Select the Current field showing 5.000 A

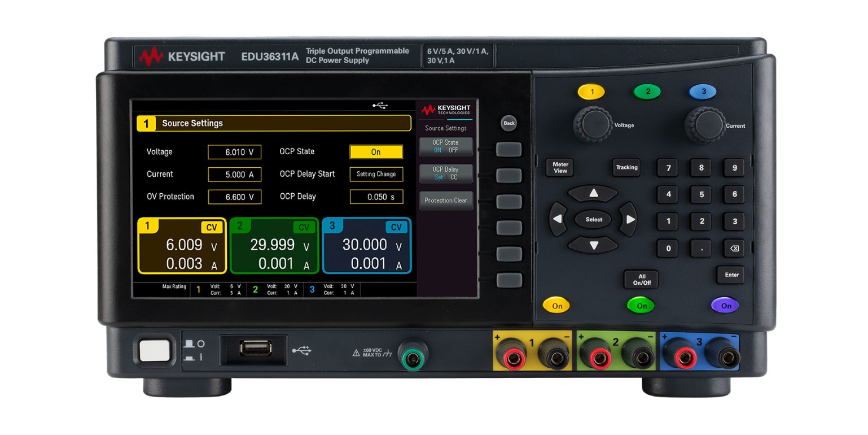point(235,175)
